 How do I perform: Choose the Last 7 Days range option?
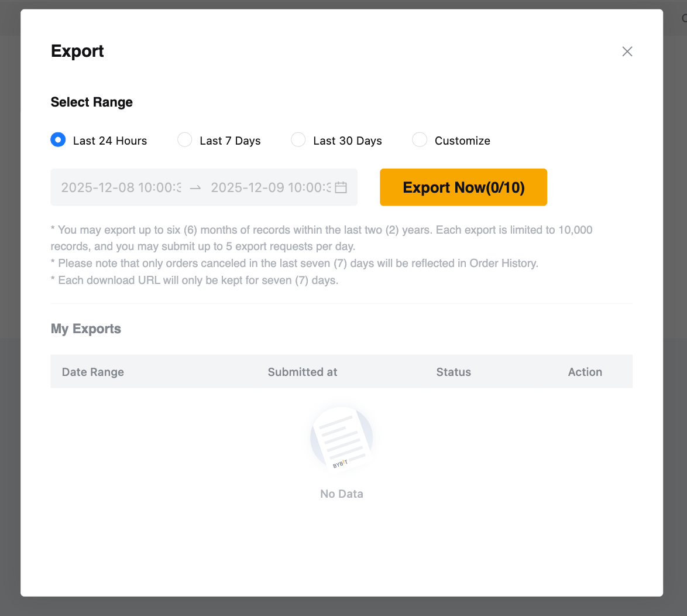185,140
